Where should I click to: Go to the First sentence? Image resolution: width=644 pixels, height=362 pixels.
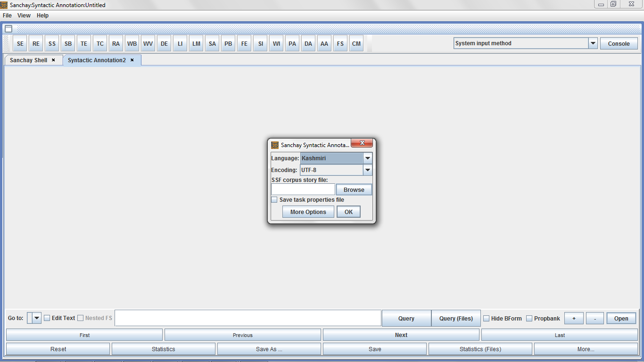pyautogui.click(x=84, y=335)
